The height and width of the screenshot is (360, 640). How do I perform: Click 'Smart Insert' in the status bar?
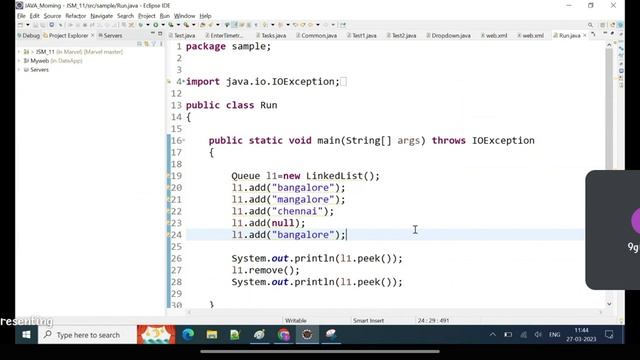click(x=368, y=320)
